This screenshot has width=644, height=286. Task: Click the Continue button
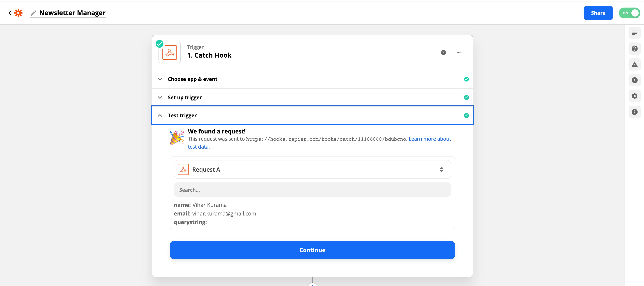[x=312, y=250]
